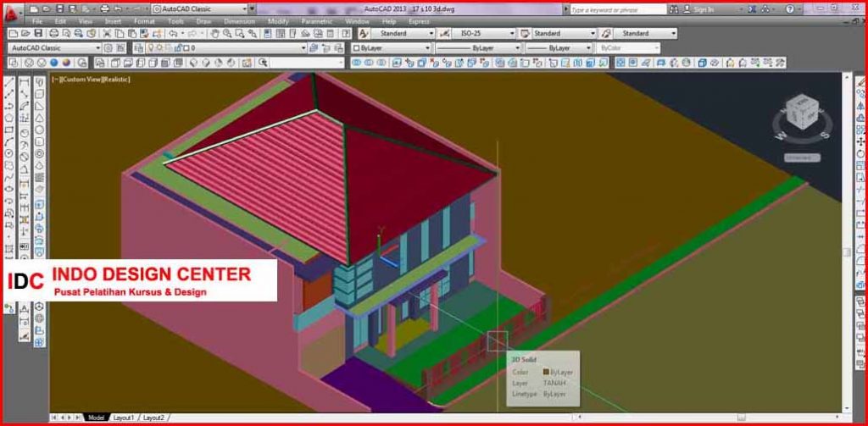Open the lineweight ByLayer dropdown
This screenshot has width=868, height=426.
pos(588,48)
